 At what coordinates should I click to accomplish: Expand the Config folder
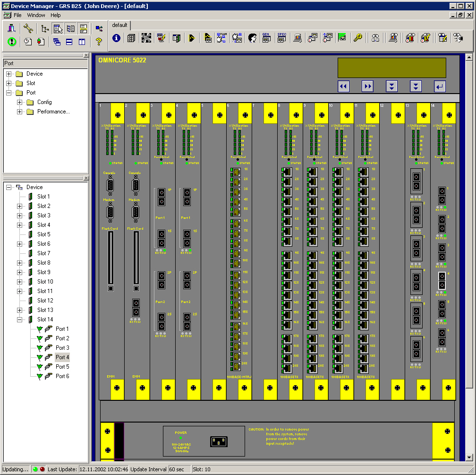click(x=20, y=102)
